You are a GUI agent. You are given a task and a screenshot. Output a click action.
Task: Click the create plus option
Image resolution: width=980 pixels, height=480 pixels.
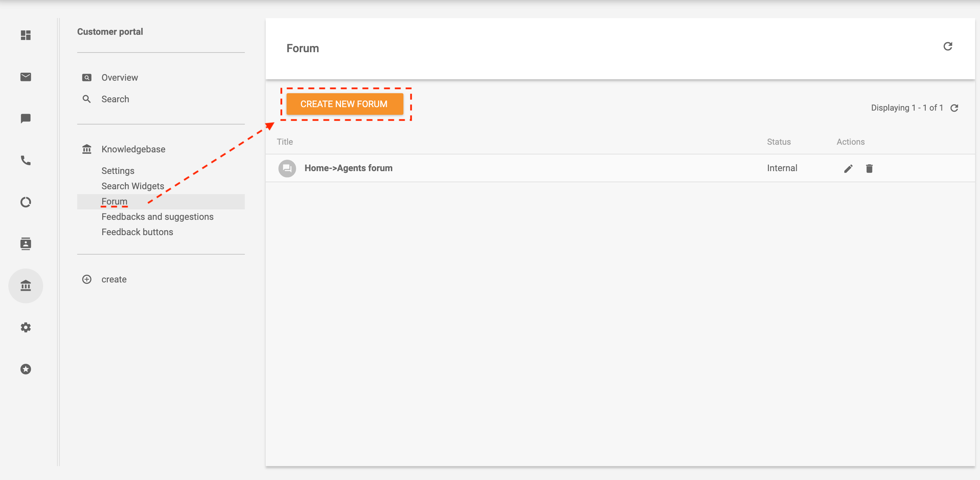113,279
